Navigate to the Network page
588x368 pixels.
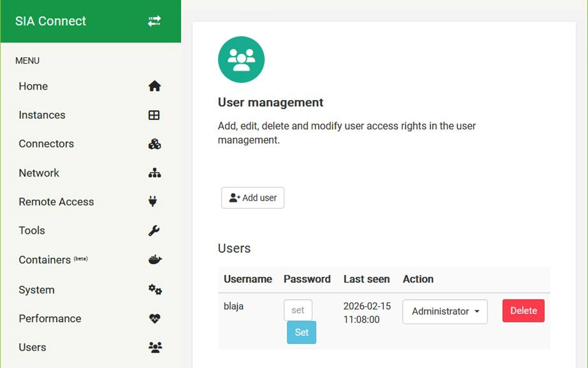click(x=39, y=173)
